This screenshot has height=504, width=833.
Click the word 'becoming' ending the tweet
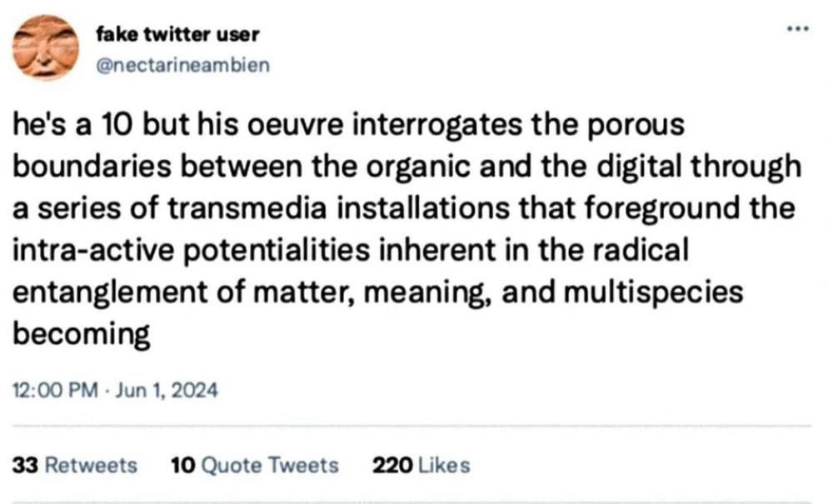click(x=82, y=335)
